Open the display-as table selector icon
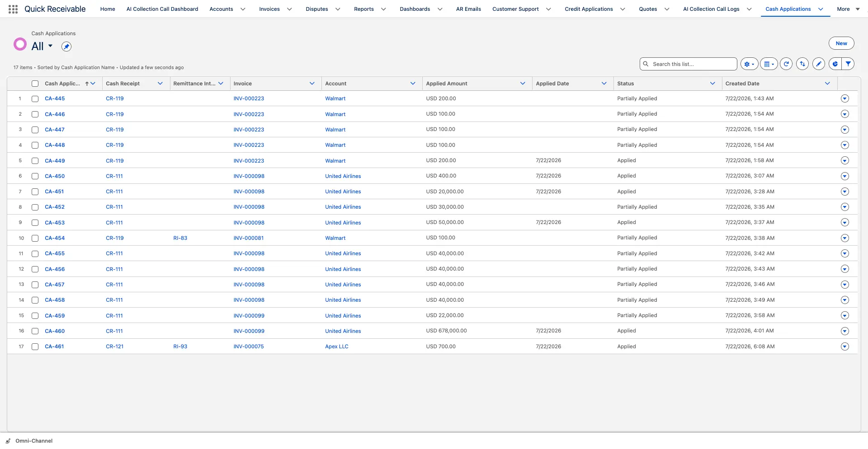Screen dimensions: 868x449 pyautogui.click(x=769, y=64)
